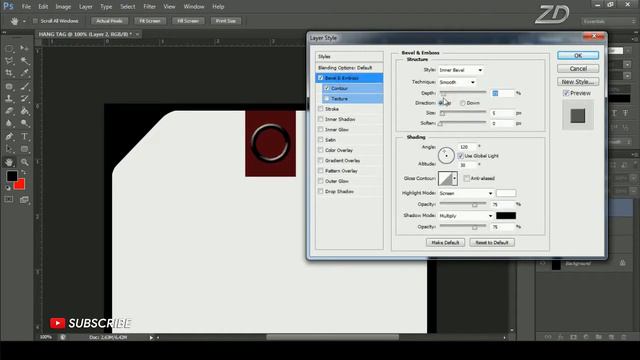Enable the Stroke effect checkbox
This screenshot has height=360, width=640.
320,109
